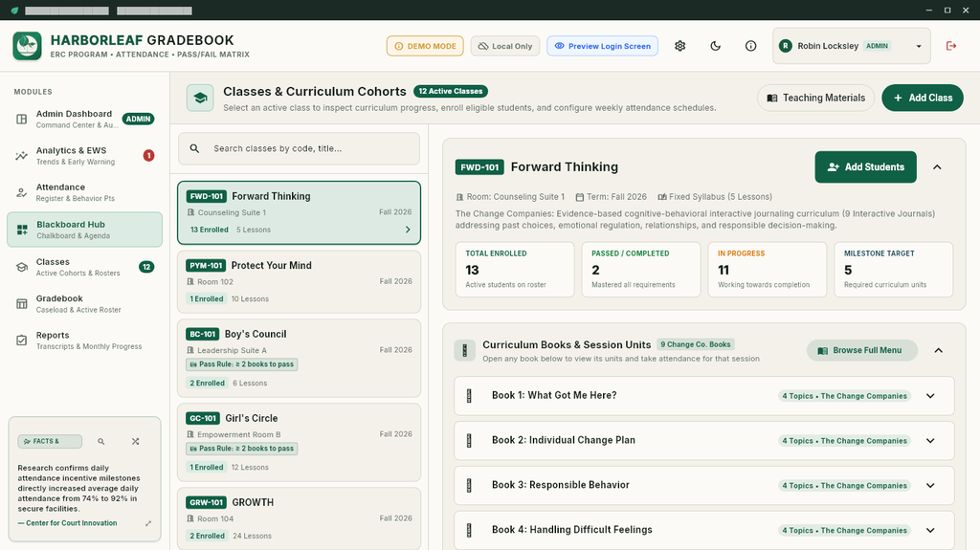Select the GROWTH GRW-101 class card
980x550 pixels.
pos(299,518)
